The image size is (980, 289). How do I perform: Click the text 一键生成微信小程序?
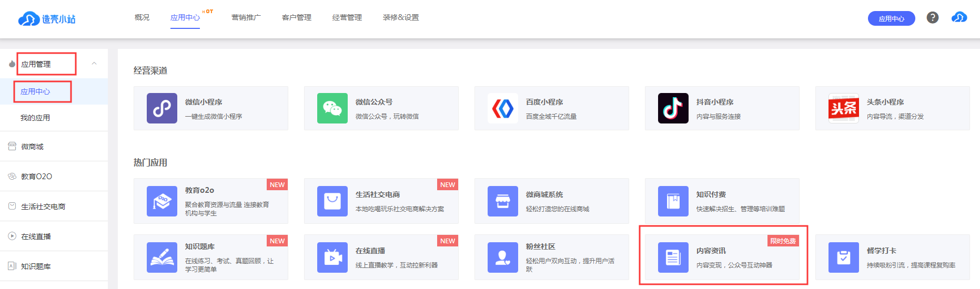[x=214, y=117]
